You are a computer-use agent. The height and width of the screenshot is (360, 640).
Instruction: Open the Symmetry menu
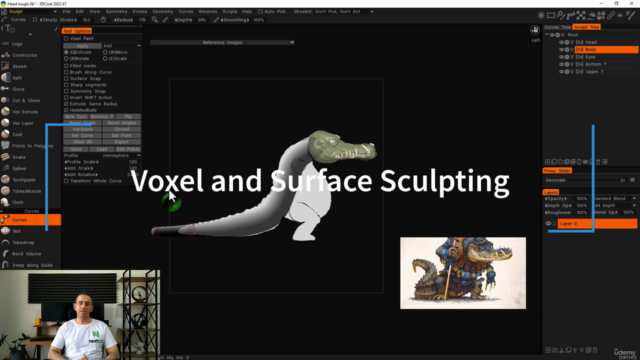[116, 12]
